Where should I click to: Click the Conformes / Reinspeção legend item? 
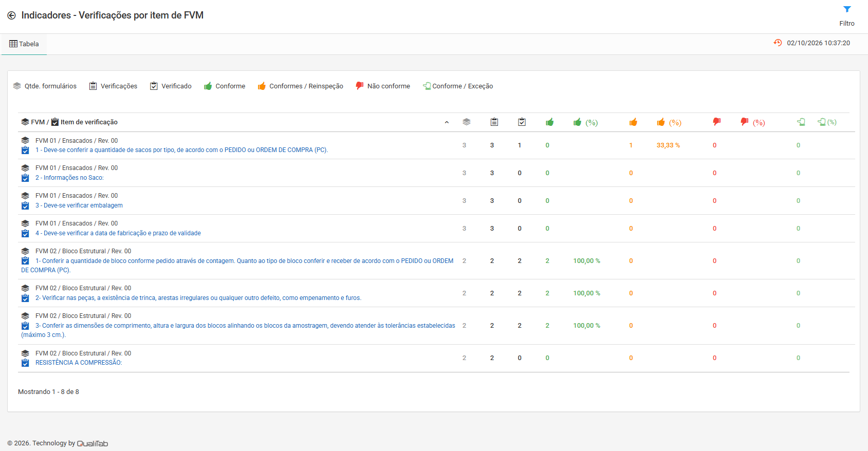[x=301, y=86]
